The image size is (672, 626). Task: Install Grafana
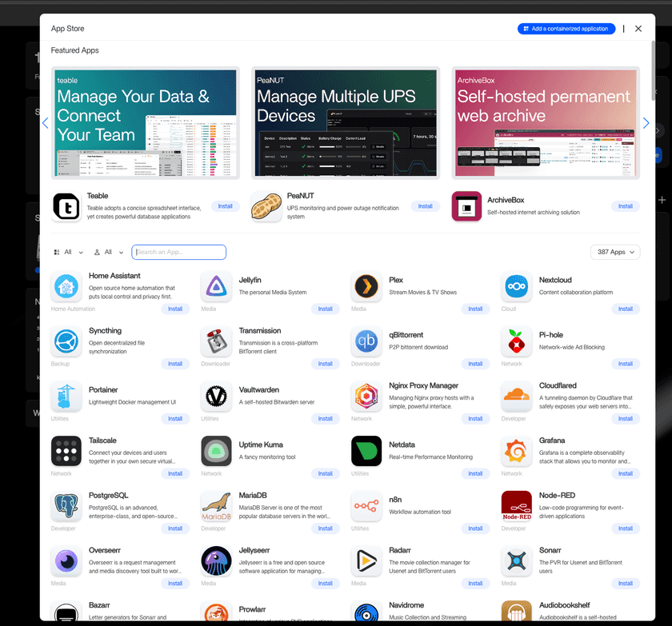tap(626, 473)
